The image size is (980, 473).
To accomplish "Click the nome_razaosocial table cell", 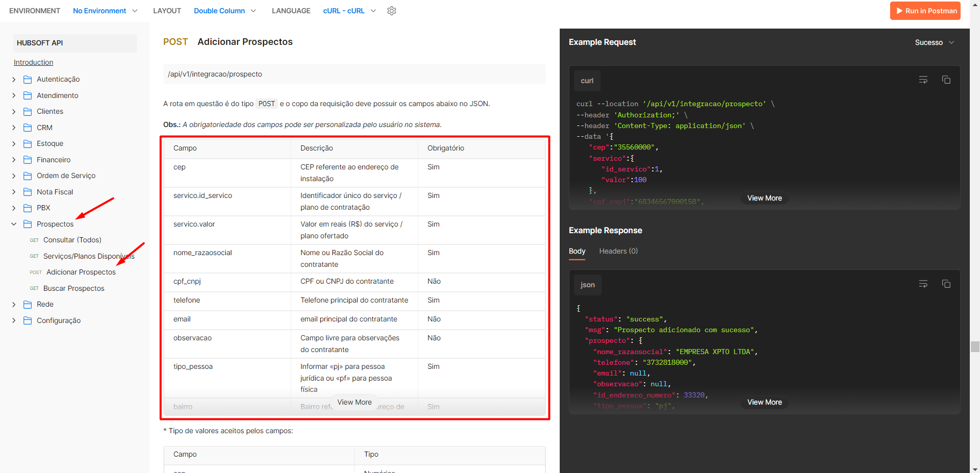I will pos(227,258).
